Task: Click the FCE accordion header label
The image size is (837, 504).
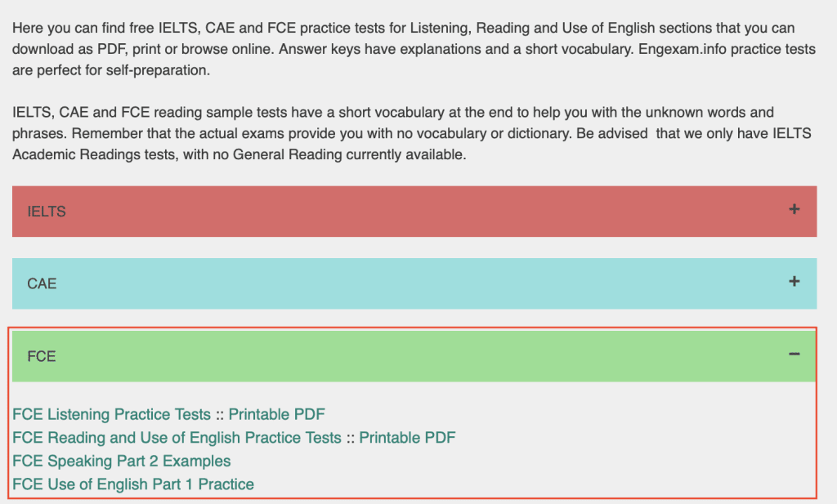Action: click(42, 356)
